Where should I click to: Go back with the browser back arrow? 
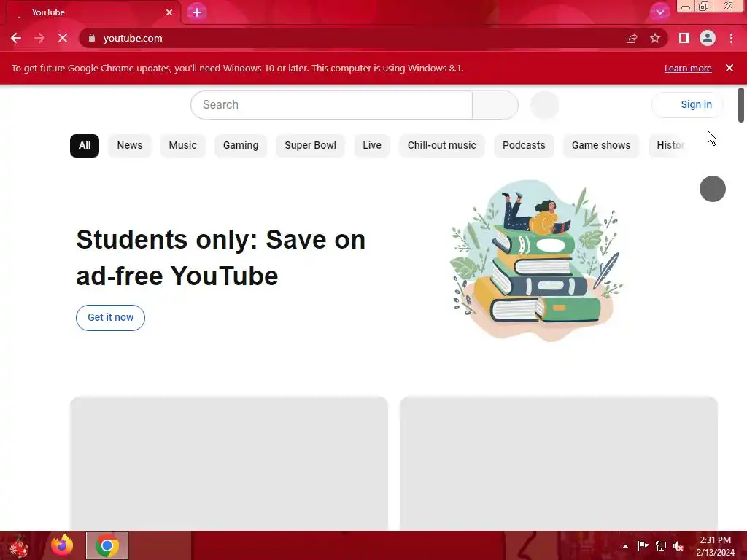click(16, 38)
